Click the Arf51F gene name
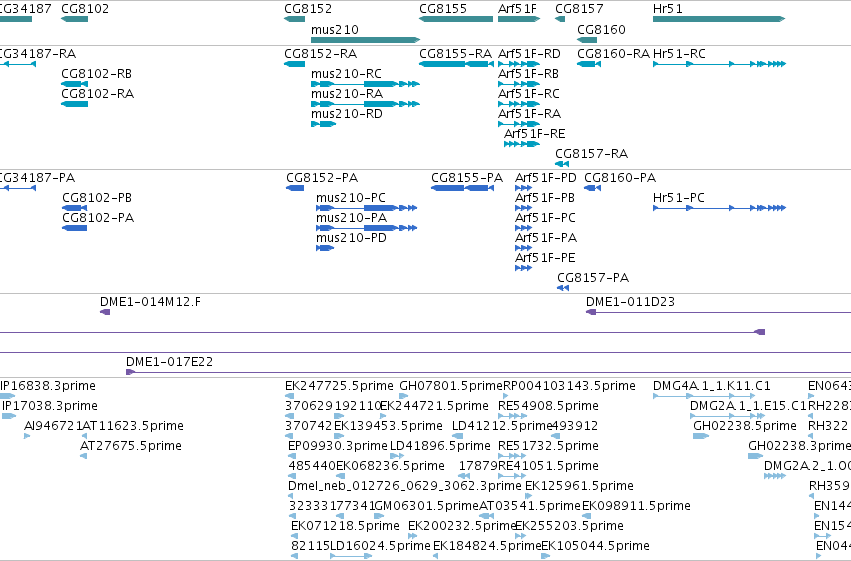The height and width of the screenshot is (561, 851). [517, 9]
